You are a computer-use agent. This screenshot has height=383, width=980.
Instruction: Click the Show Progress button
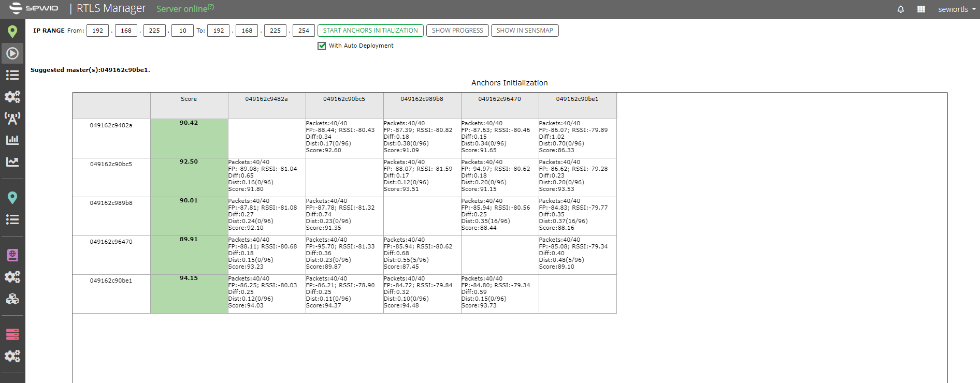coord(457,31)
